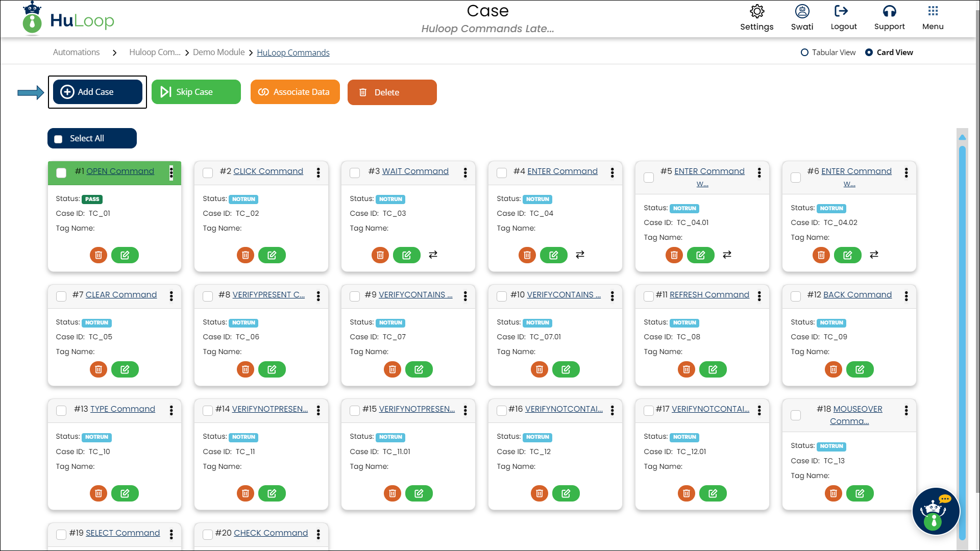Open the chatbot assistant icon
Viewport: 980px width, 551px height.
click(936, 511)
